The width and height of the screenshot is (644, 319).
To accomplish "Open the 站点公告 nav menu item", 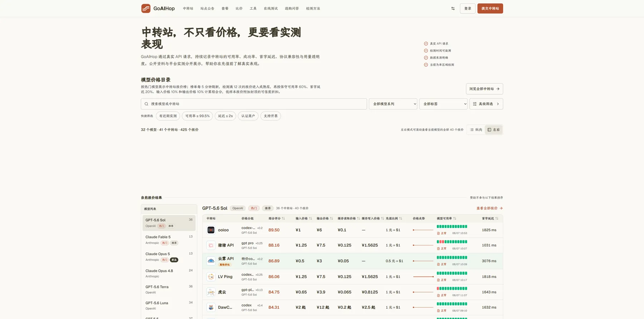I will pyautogui.click(x=207, y=9).
